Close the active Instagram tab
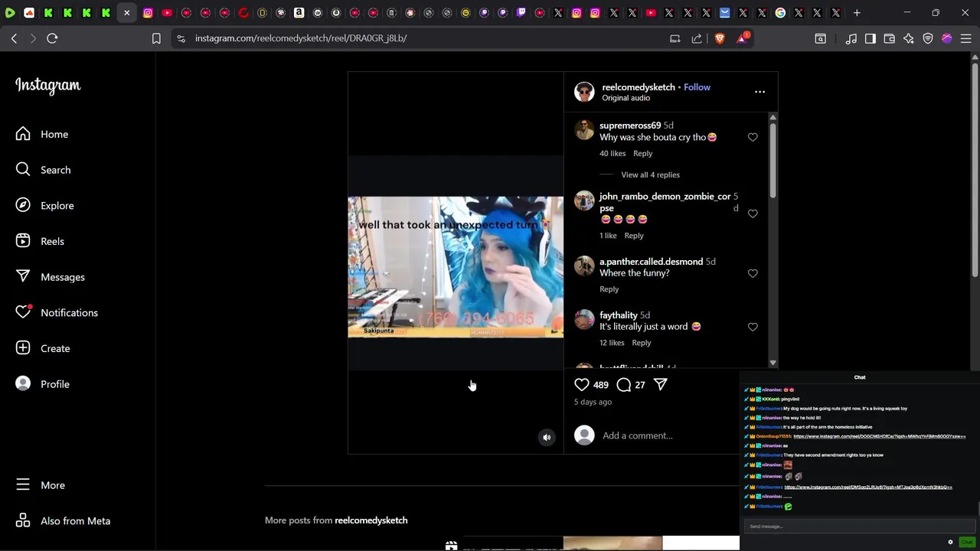980x551 pixels. (127, 13)
